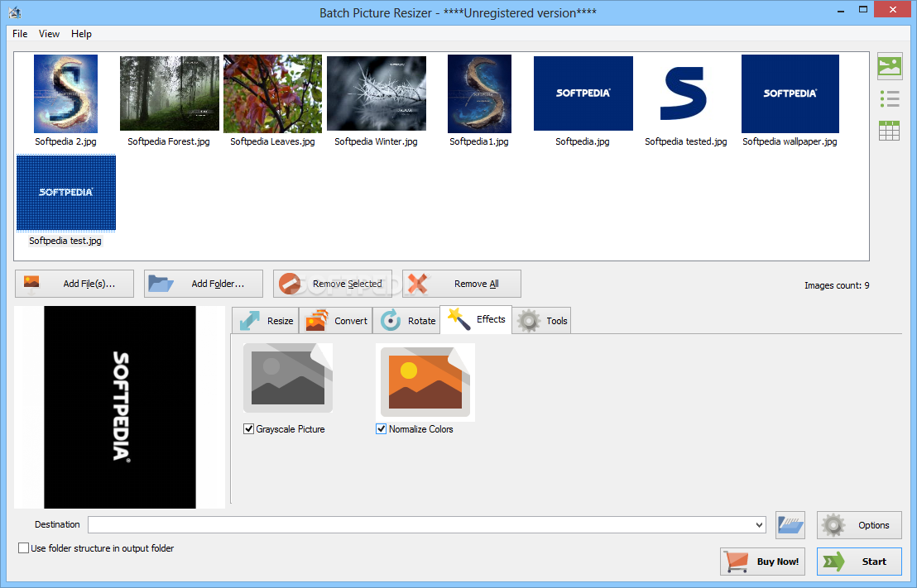Screen dimensions: 917x588
Task: Click the Normalize Colors preview icon
Action: pyautogui.click(x=425, y=382)
